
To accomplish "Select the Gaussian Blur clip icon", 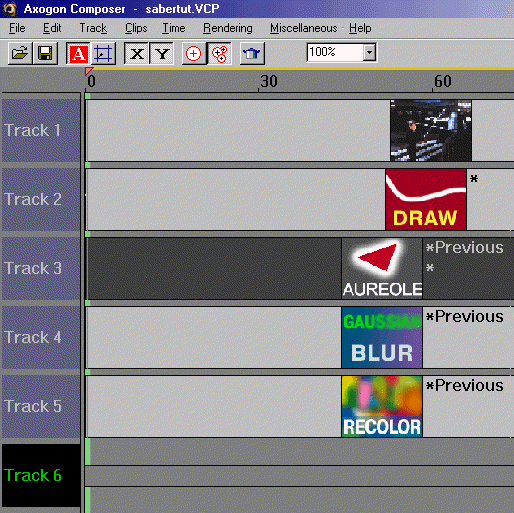I will (x=382, y=337).
